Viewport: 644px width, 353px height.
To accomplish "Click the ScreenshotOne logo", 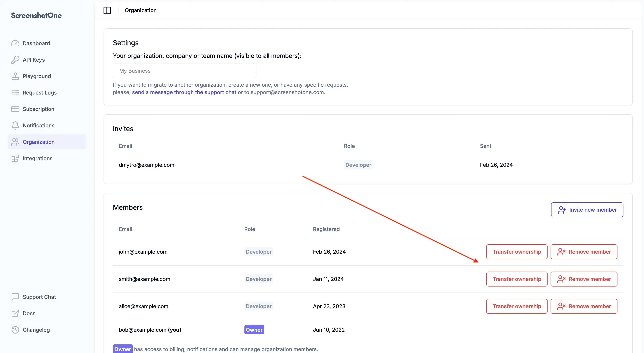I will click(36, 15).
